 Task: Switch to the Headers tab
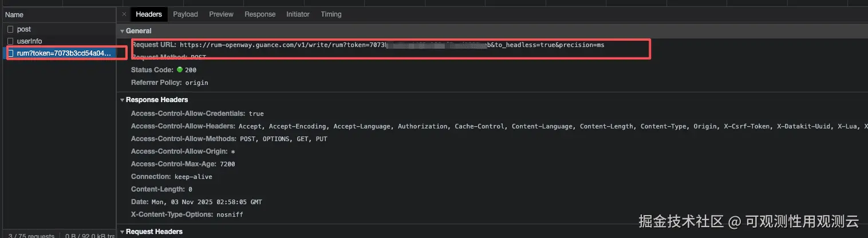pos(149,14)
